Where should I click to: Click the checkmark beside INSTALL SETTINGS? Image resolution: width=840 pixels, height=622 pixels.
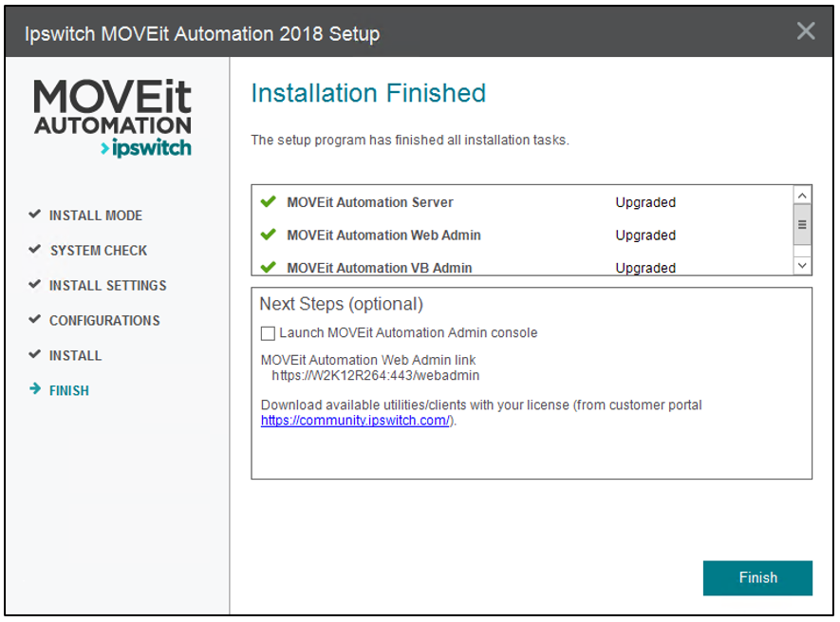point(35,285)
